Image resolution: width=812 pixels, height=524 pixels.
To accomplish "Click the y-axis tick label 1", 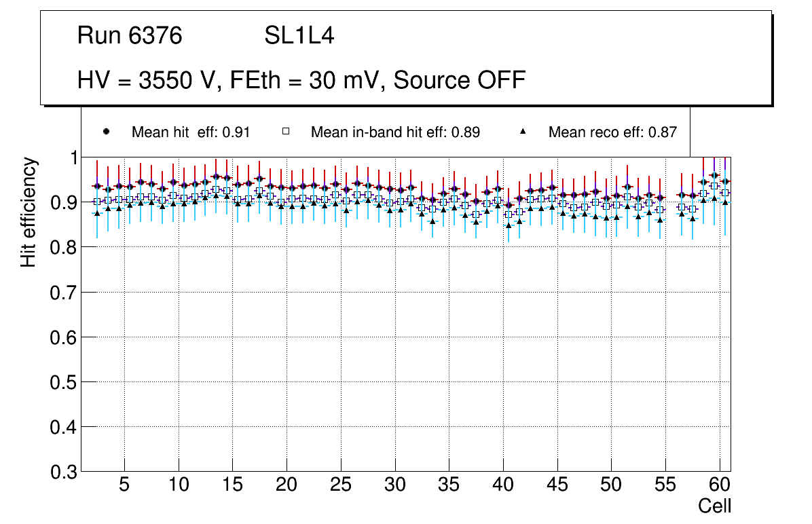I will coord(71,157).
